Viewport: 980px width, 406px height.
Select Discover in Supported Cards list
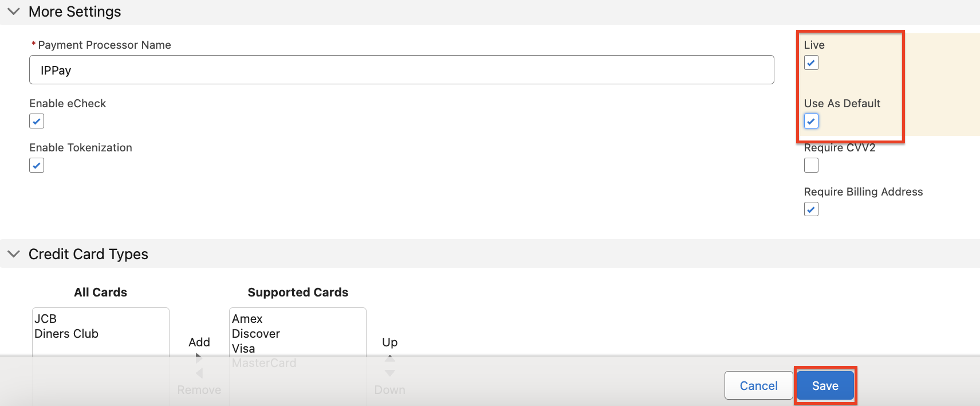coord(256,334)
